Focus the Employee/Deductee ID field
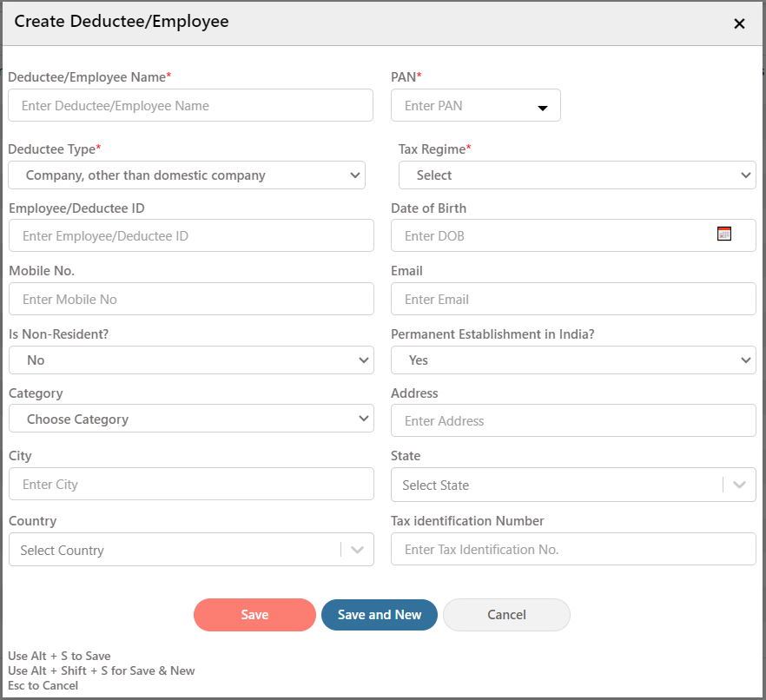 [191, 235]
